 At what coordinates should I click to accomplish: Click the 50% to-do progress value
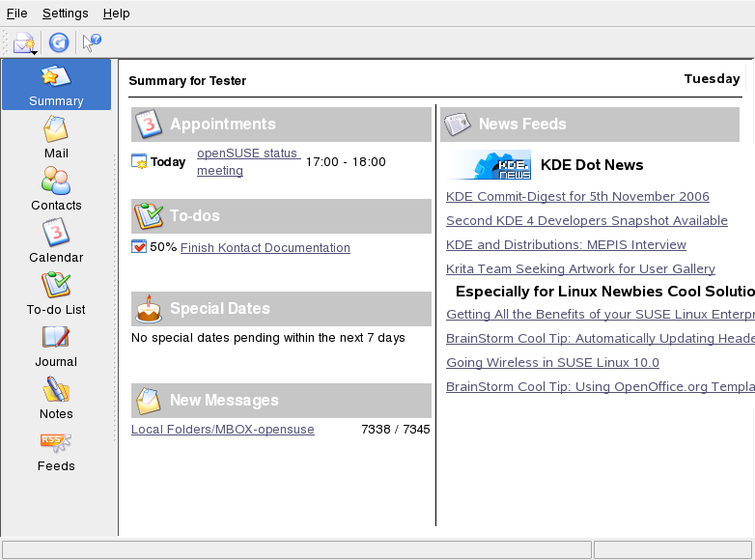163,247
